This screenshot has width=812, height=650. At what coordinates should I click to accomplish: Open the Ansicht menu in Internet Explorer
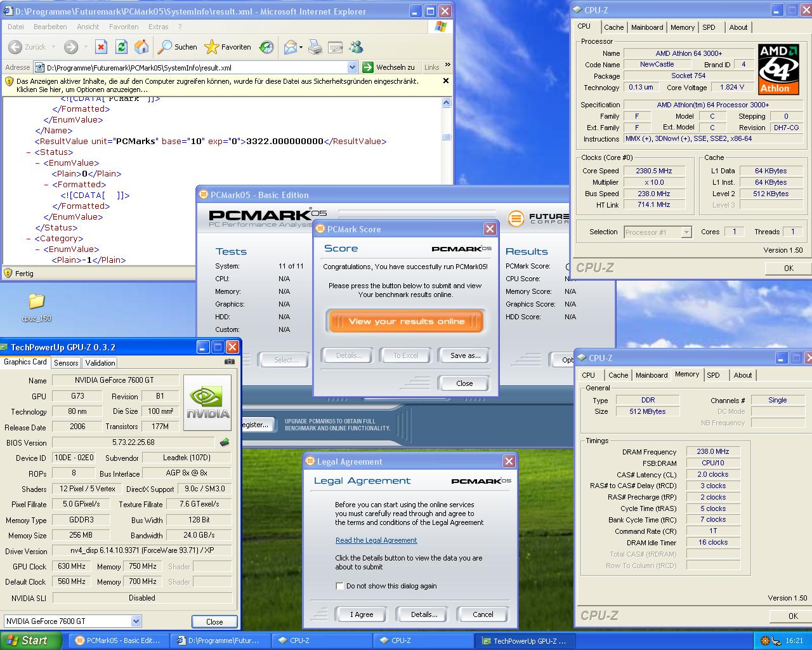(88, 27)
